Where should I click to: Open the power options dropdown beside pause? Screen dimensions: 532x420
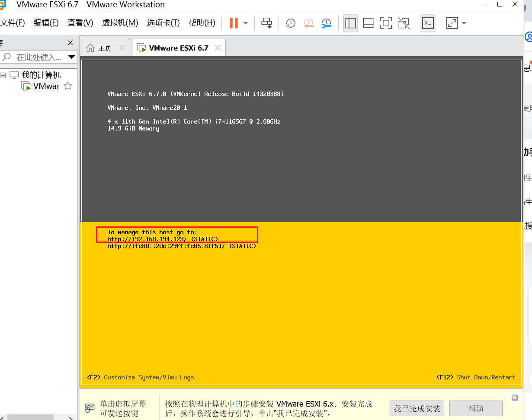(246, 23)
